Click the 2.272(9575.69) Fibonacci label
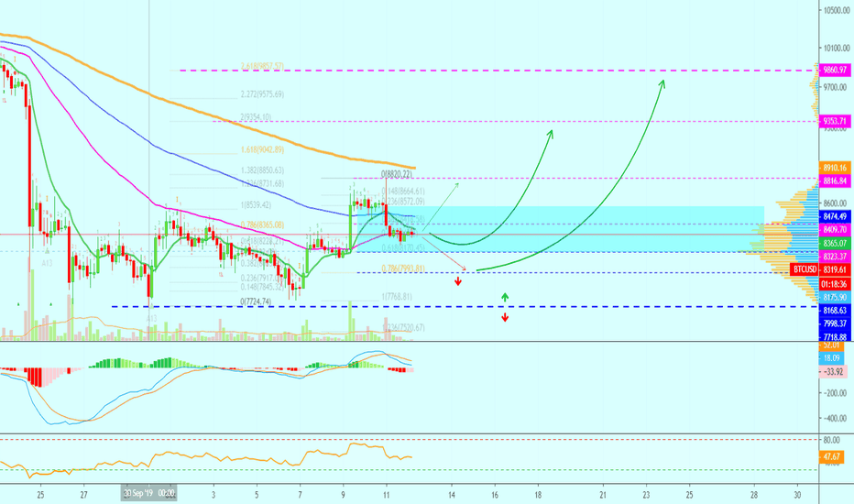The height and width of the screenshot is (504, 854). [x=262, y=94]
